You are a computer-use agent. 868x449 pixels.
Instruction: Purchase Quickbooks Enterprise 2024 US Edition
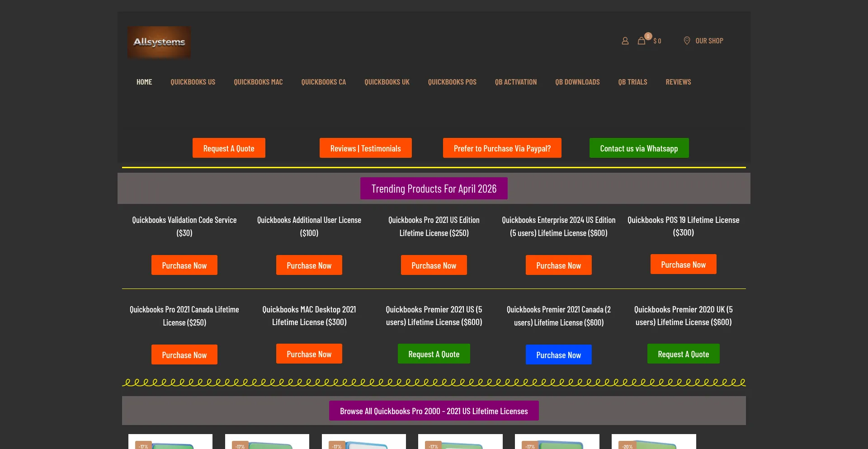(x=559, y=265)
